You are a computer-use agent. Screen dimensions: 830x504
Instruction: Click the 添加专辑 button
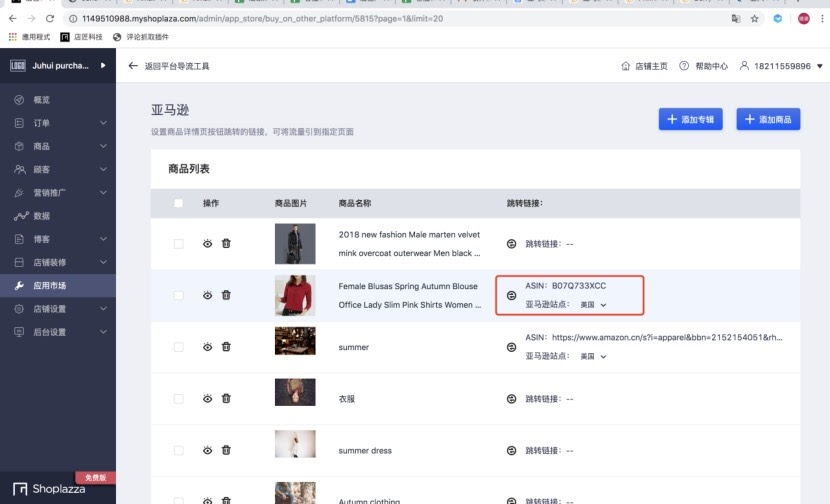690,119
